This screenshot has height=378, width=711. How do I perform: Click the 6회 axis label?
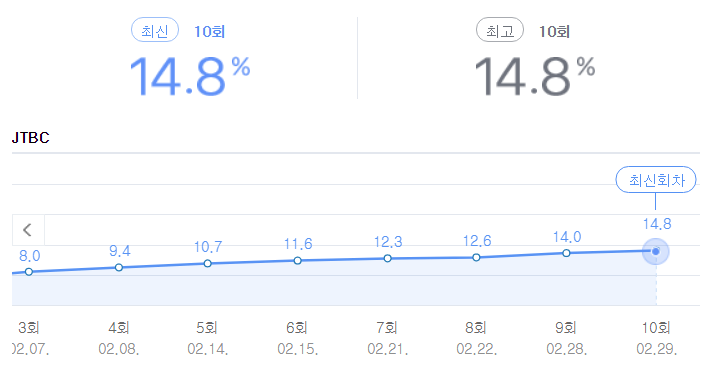pyautogui.click(x=297, y=327)
